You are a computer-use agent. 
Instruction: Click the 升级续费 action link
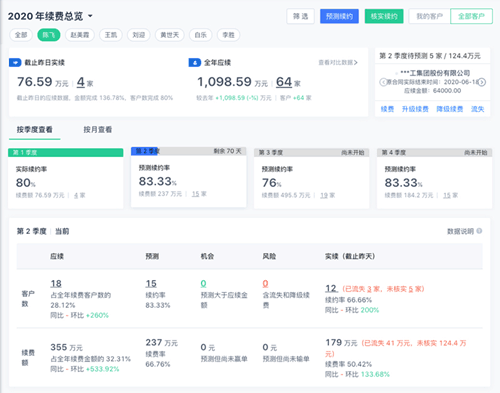[x=415, y=109]
